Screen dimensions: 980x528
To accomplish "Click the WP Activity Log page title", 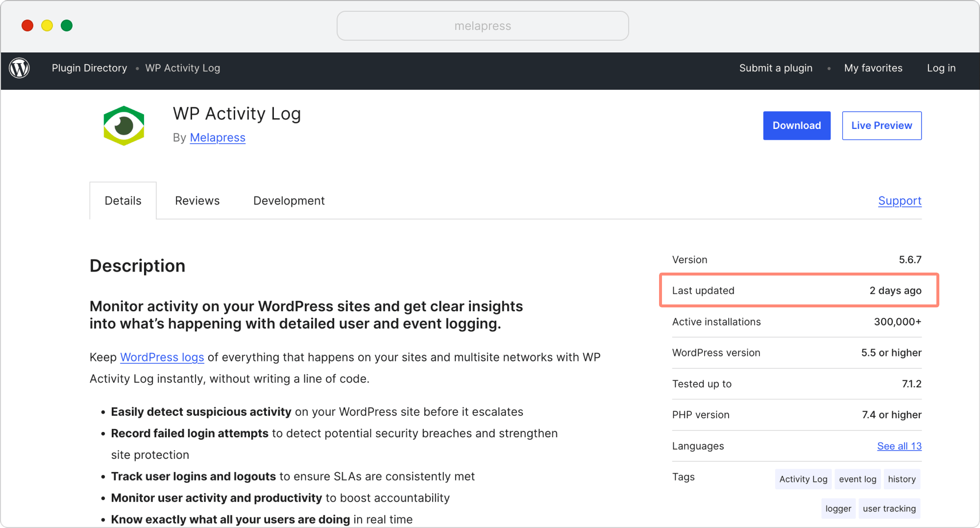I will pyautogui.click(x=237, y=114).
